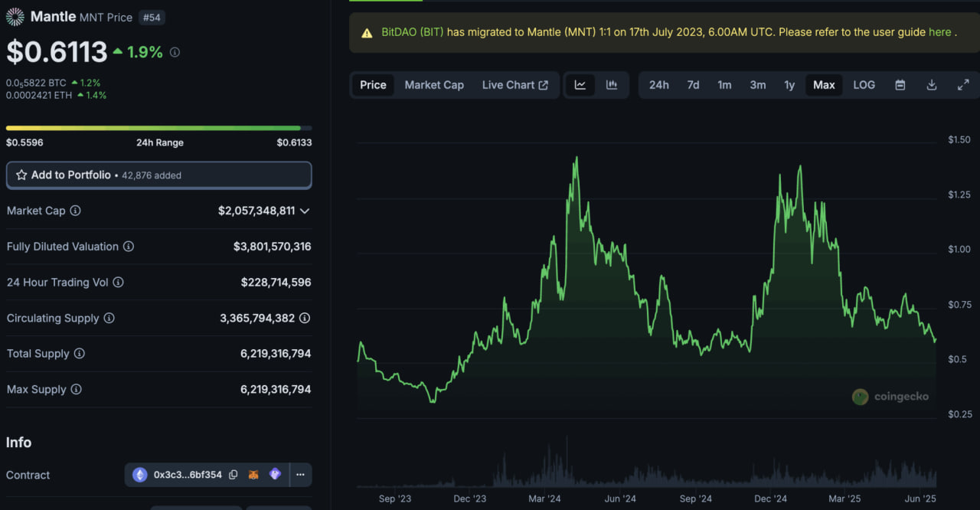This screenshot has width=980, height=510.
Task: Expand the Market Cap dropdown chevron
Action: (x=305, y=211)
